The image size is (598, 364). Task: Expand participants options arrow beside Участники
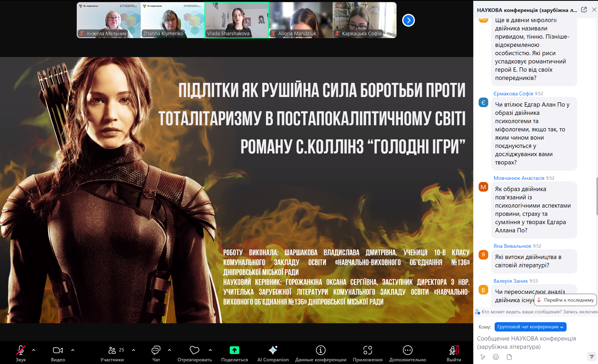(x=134, y=350)
